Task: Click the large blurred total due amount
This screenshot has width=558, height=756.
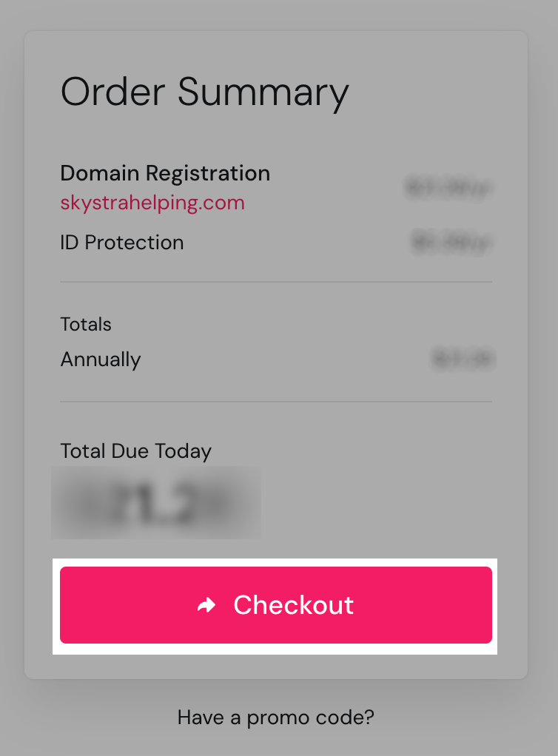Action: pyautogui.click(x=155, y=503)
